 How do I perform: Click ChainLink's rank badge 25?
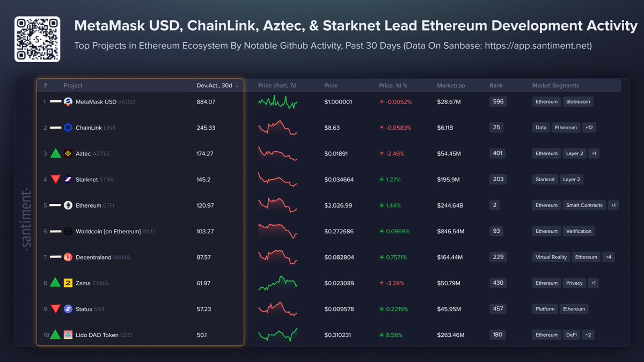pyautogui.click(x=497, y=128)
